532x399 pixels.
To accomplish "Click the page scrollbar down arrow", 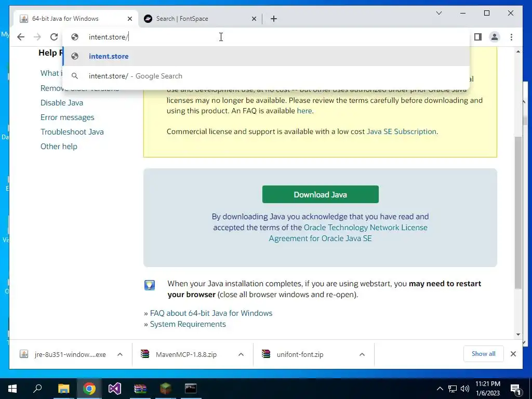I will point(518,335).
